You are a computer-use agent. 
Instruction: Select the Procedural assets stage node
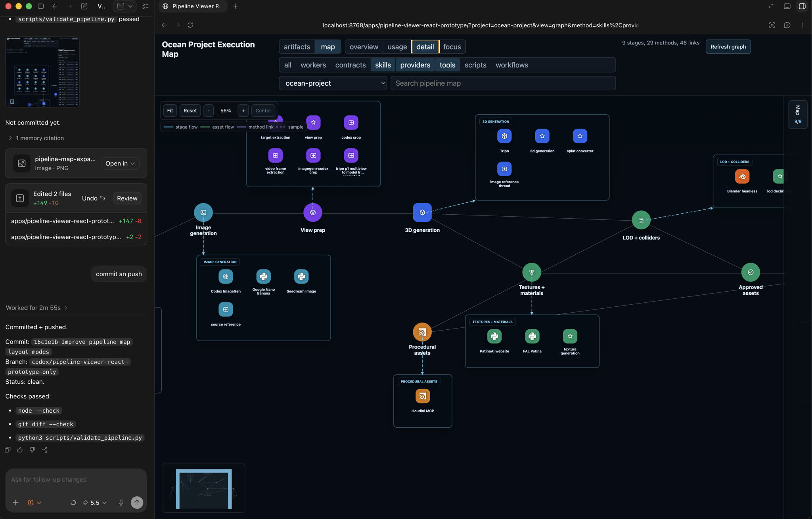pos(422,332)
